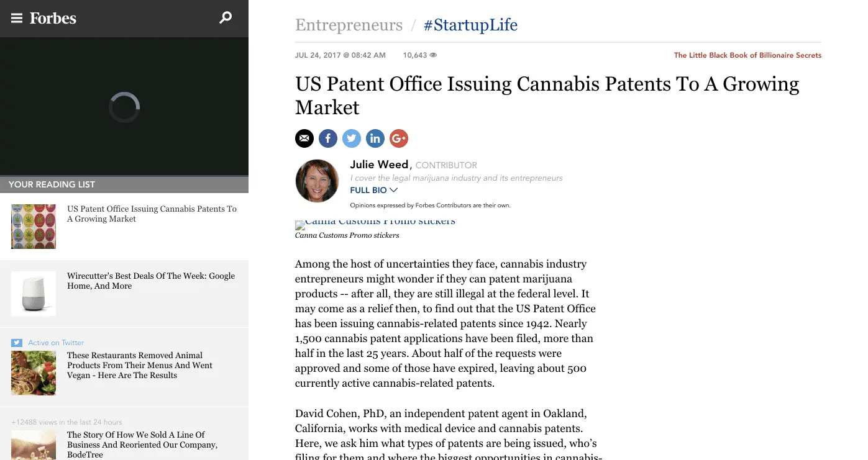Click author name Julie Weed
Screen dimensions: 868x460
click(379, 165)
